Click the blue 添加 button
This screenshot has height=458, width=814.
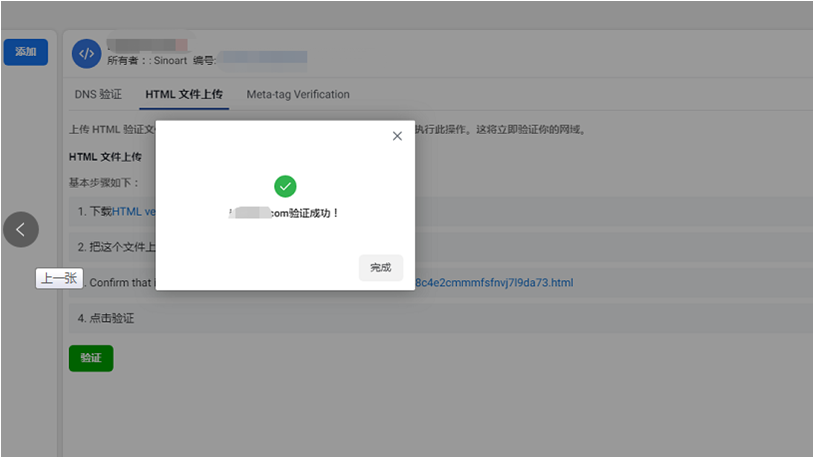coord(25,52)
